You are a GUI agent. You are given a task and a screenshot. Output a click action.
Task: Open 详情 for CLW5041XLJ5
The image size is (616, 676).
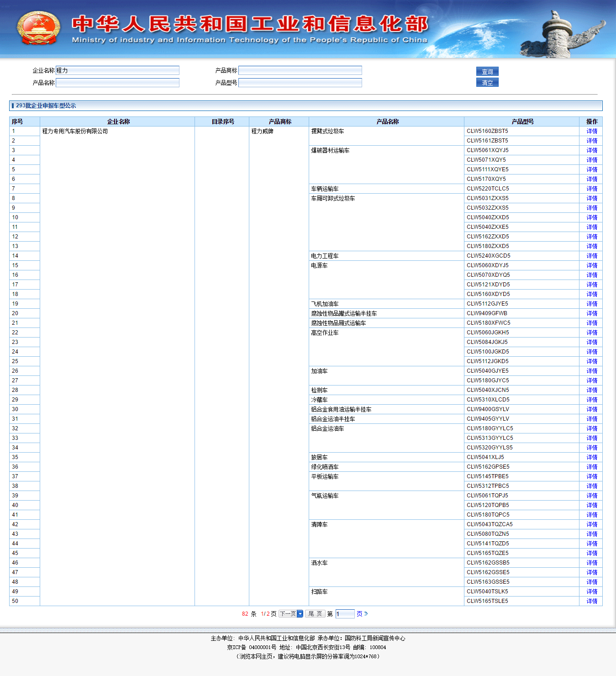(592, 457)
